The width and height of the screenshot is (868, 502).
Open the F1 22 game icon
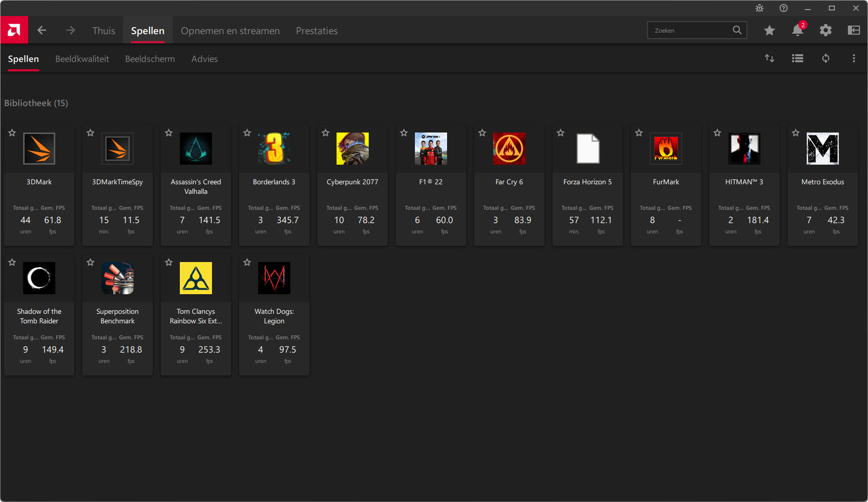tap(431, 149)
